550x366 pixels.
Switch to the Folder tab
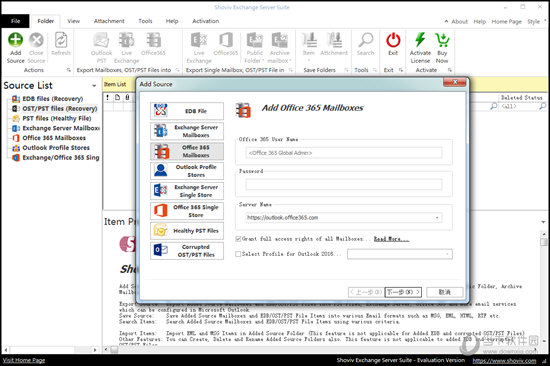(46, 21)
